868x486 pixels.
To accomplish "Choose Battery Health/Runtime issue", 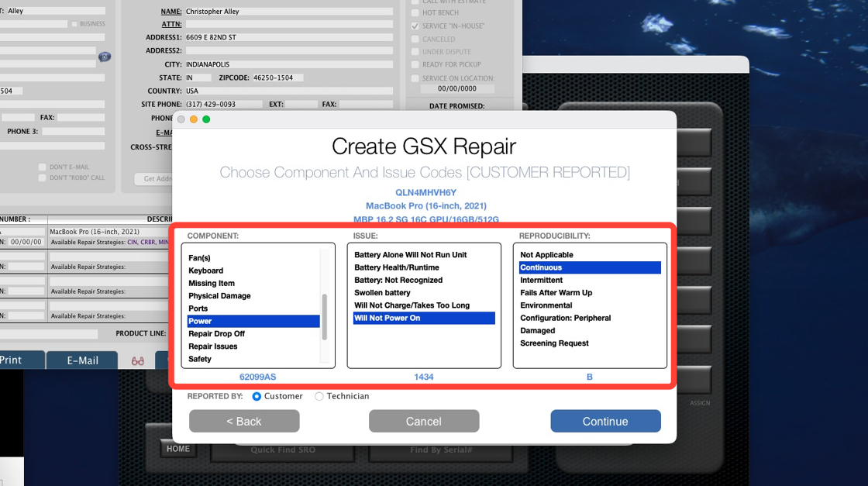I will click(x=424, y=267).
